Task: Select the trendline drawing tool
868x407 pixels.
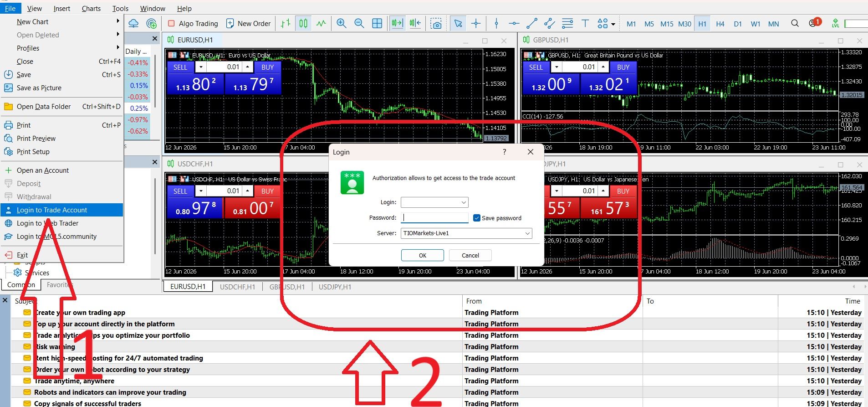Action: 531,23
